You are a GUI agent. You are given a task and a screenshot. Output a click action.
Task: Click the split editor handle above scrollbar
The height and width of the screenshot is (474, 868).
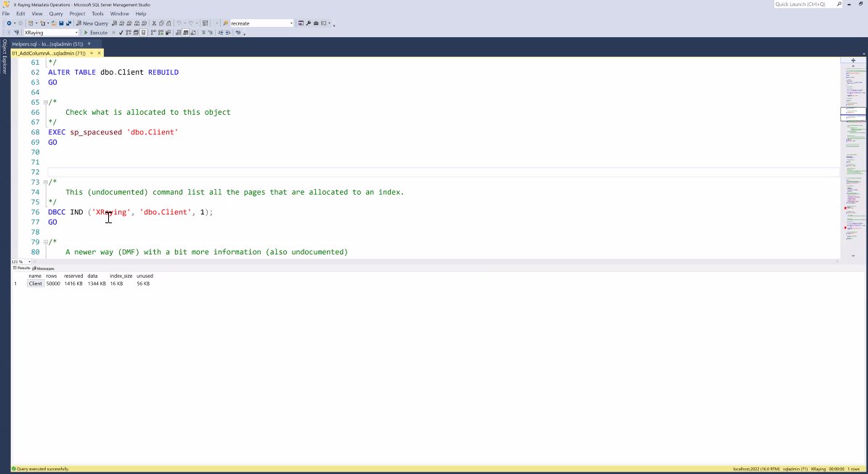853,60
